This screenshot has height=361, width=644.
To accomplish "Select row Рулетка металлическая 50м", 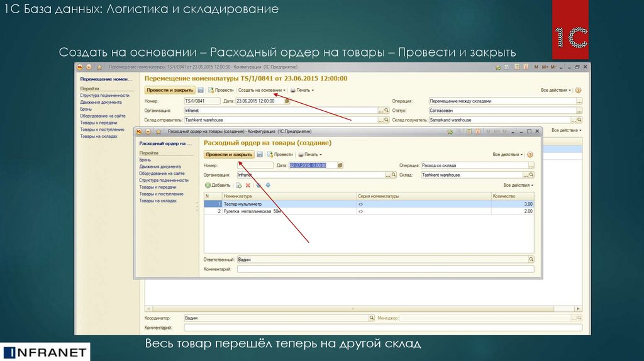I will click(x=369, y=211).
